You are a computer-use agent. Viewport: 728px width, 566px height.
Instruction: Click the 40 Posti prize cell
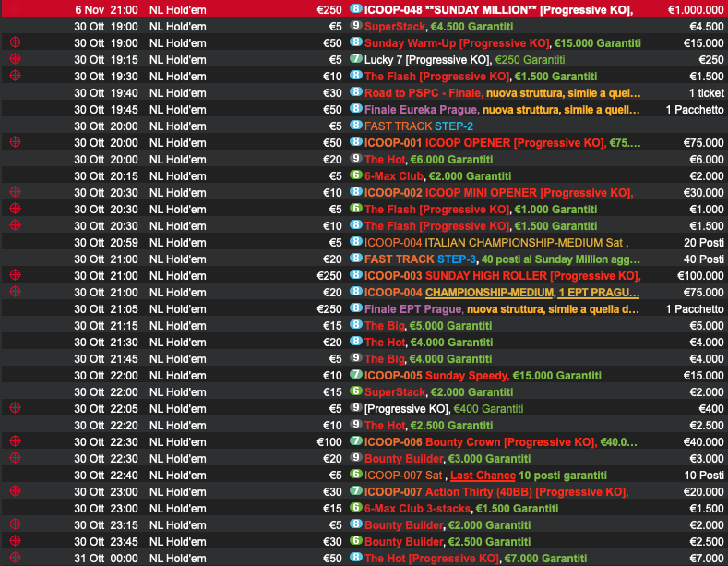click(703, 259)
